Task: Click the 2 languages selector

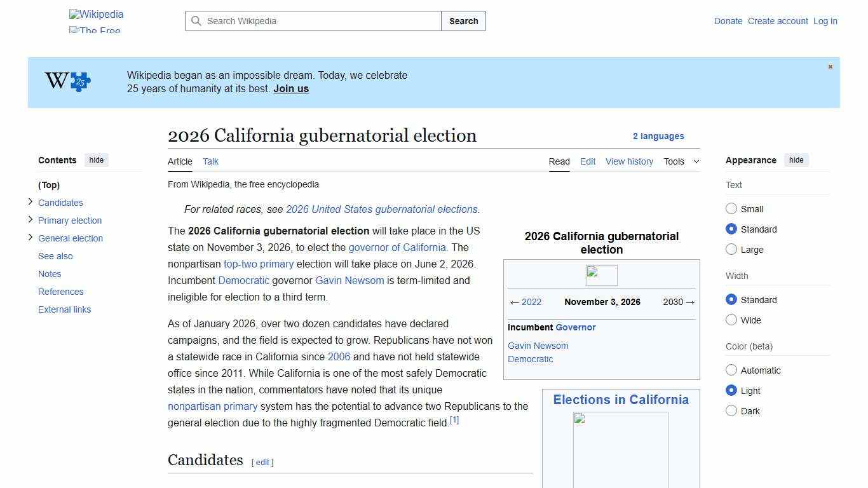Action: click(x=659, y=136)
